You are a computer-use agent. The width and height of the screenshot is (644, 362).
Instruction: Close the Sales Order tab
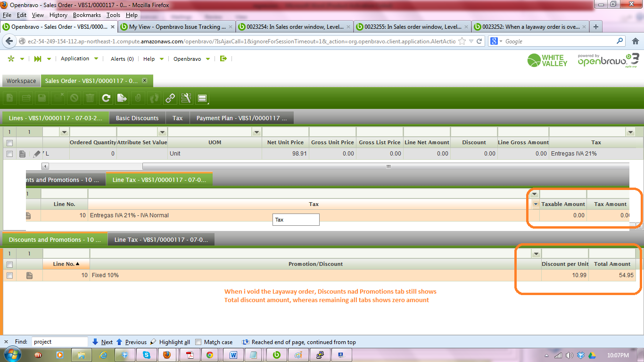pyautogui.click(x=145, y=81)
